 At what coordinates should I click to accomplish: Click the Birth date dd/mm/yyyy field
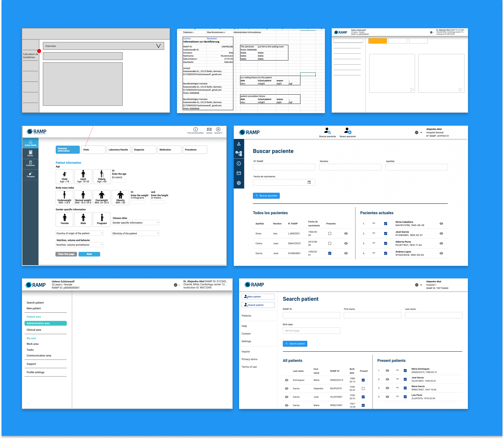[311, 330]
